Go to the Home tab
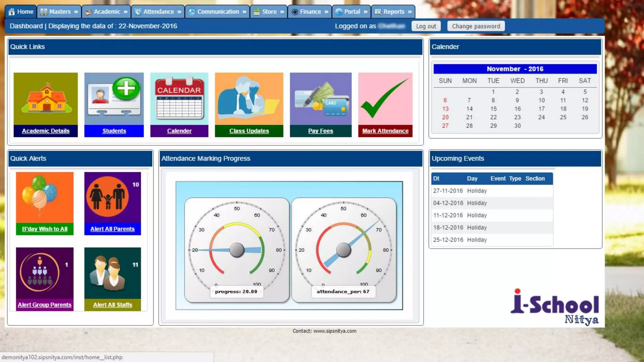The width and height of the screenshot is (644, 362). [x=21, y=12]
